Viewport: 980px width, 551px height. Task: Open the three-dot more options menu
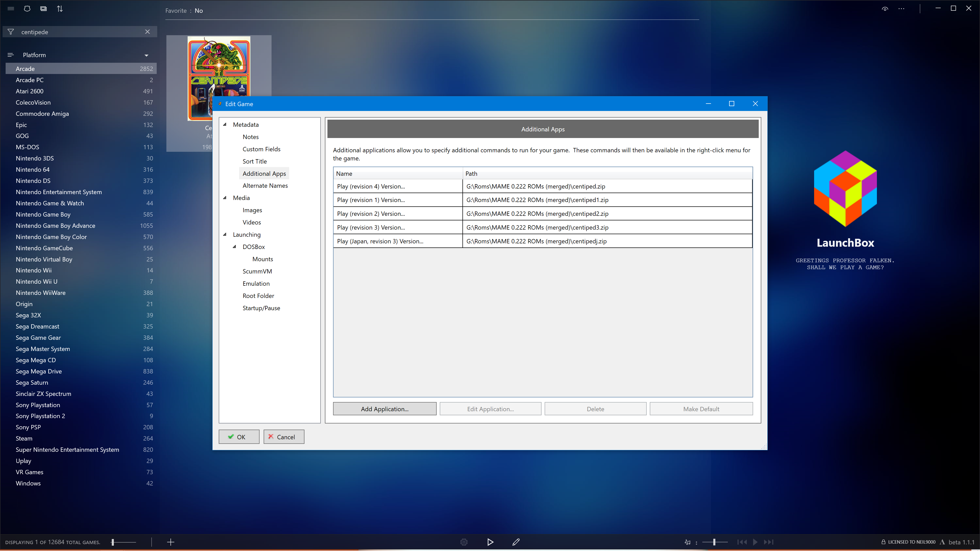click(901, 9)
